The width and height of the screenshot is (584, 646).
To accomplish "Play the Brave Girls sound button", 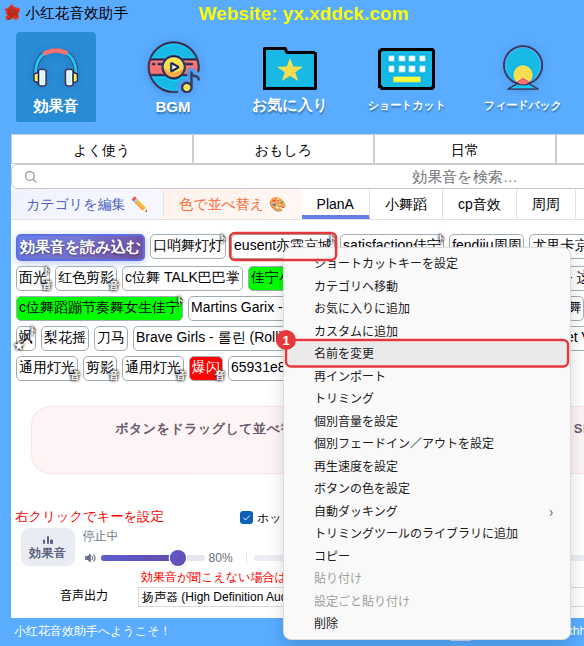I will click(209, 338).
